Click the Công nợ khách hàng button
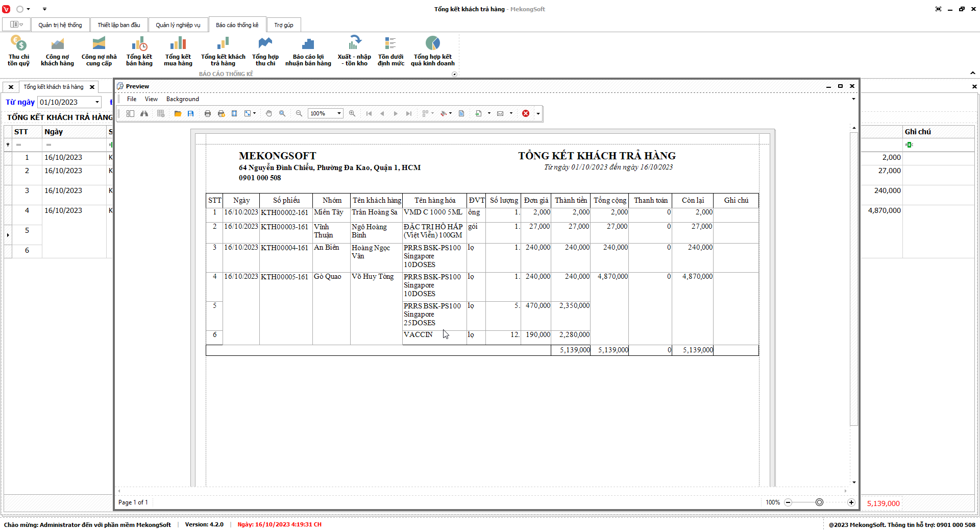This screenshot has height=530, width=980. [57, 52]
